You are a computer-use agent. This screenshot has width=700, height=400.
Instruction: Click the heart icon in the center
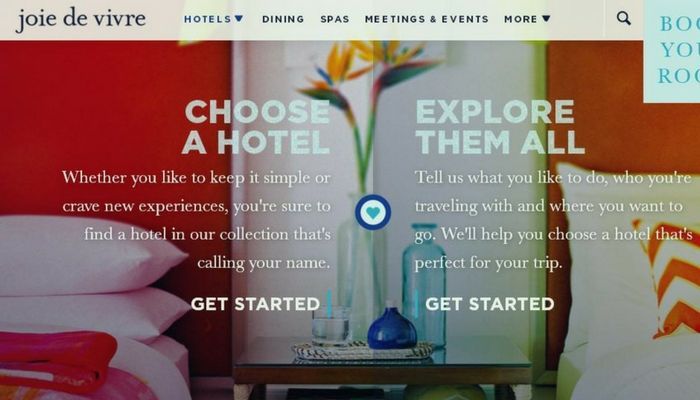373,212
